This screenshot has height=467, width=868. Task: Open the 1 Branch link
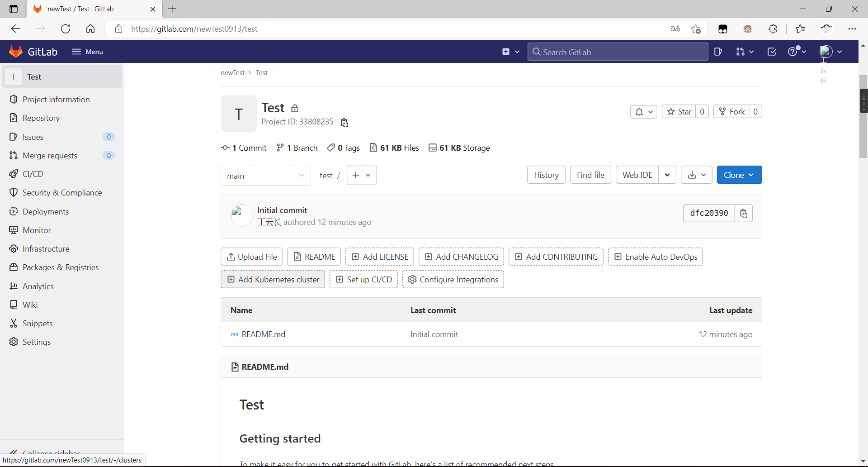(x=297, y=148)
